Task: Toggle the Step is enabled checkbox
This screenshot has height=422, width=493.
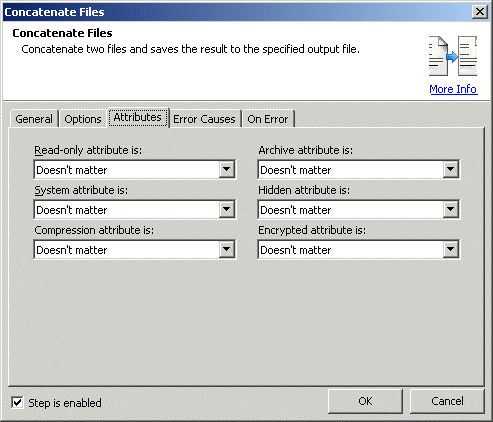Action: click(x=17, y=402)
